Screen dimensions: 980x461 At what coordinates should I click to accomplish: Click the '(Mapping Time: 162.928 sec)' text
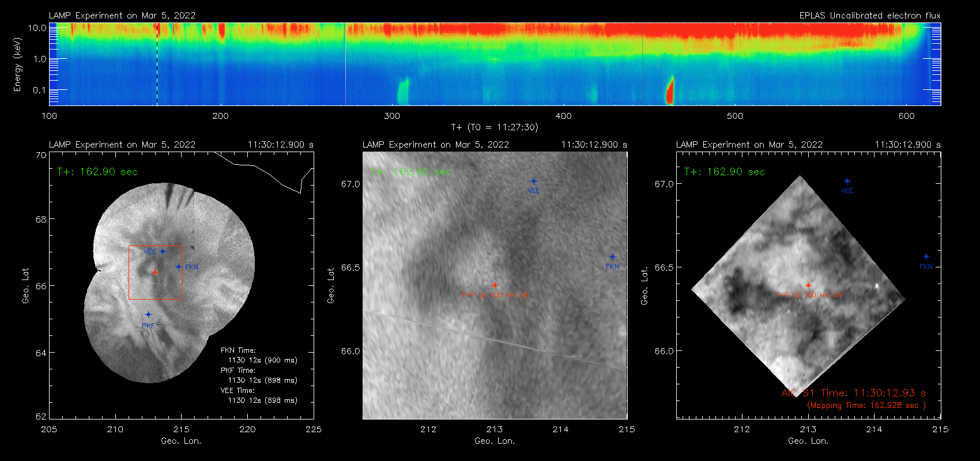(x=866, y=406)
